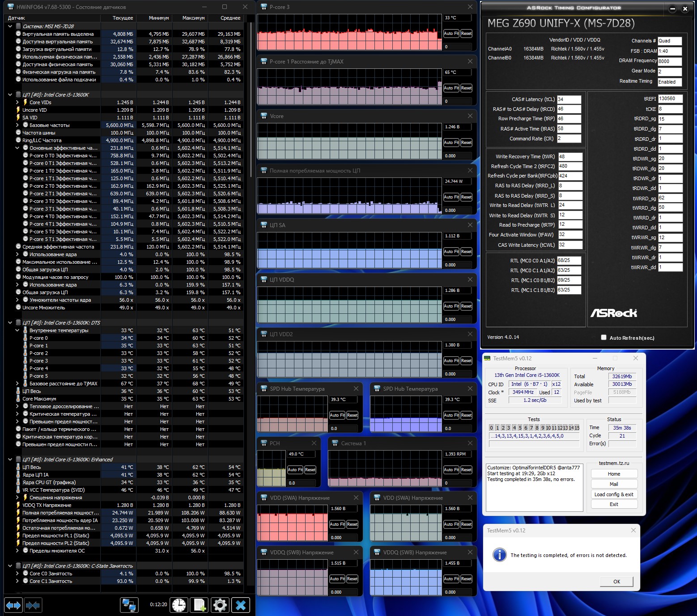The image size is (697, 616).
Task: Click Reset in the P-core 3 graph window
Action: coord(466,34)
